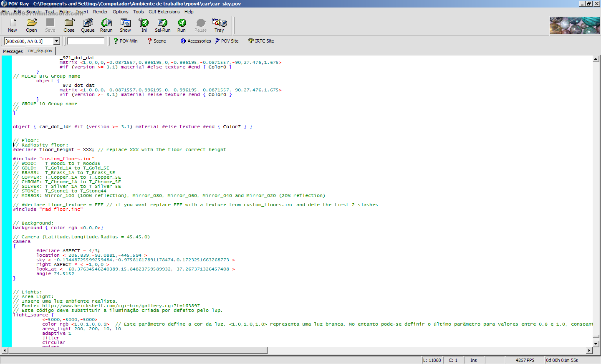Click the vertical scrollbar down arrow
601x364 pixels.
(x=596, y=344)
